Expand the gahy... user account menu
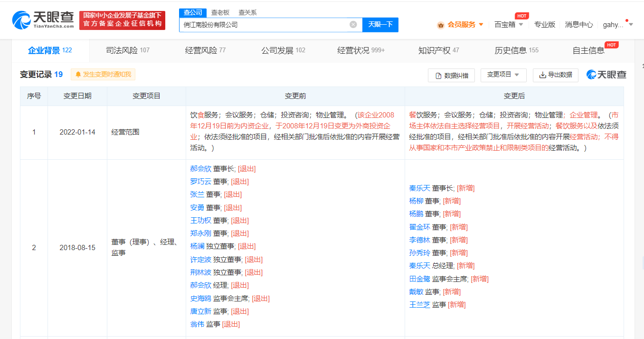Screen dimensions: 644x339 click(x=618, y=25)
